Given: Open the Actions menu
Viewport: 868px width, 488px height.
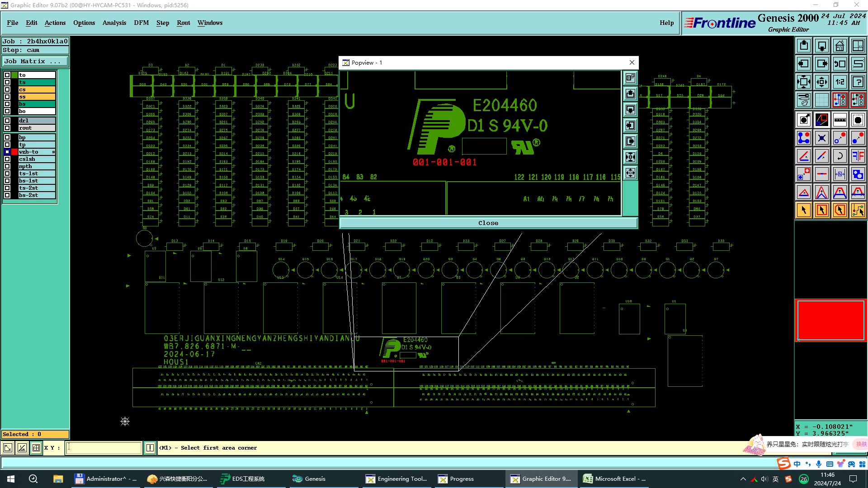Looking at the screenshot, I should click(x=55, y=23).
